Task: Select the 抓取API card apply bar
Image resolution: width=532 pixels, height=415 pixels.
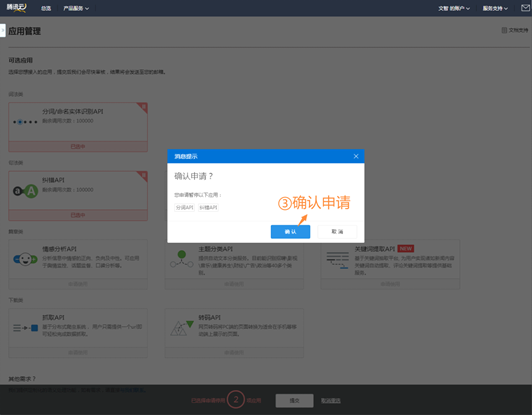Action: click(x=78, y=353)
